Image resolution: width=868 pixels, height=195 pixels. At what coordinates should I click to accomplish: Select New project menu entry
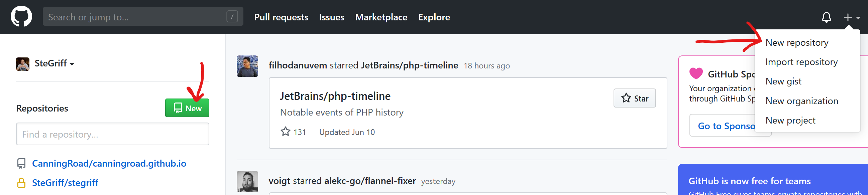tap(790, 120)
